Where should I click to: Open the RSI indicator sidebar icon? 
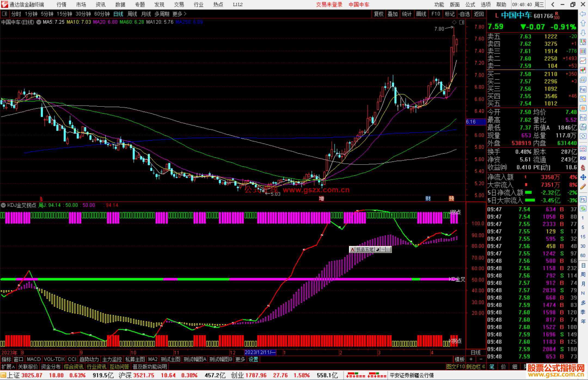[583, 158]
